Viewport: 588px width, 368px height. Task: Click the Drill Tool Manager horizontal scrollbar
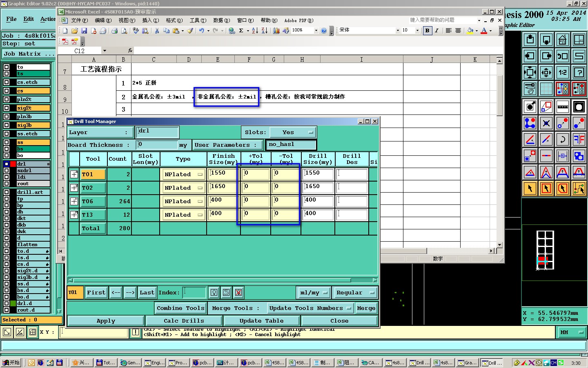click(x=223, y=280)
